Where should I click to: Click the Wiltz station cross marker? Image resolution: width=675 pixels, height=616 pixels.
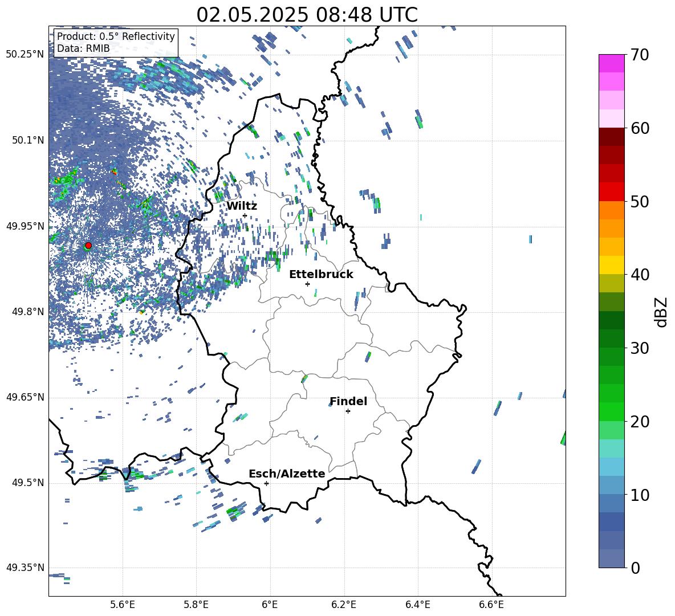pyautogui.click(x=245, y=215)
